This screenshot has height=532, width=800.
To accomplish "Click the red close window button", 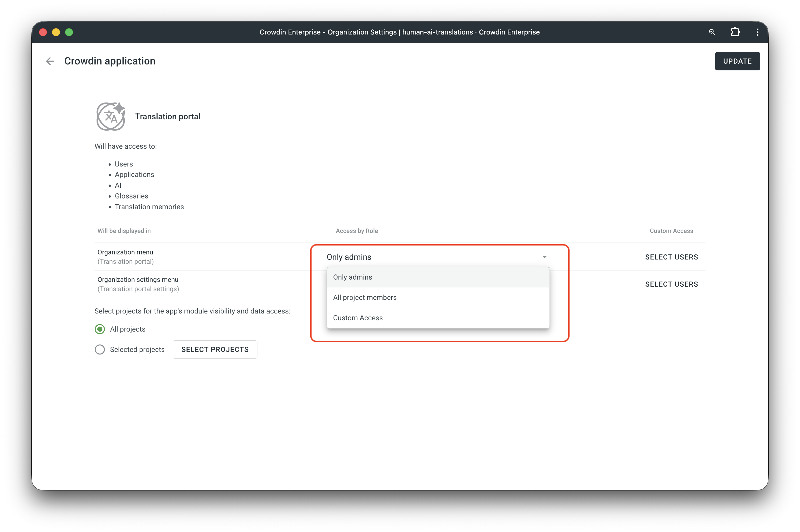I will click(x=43, y=32).
